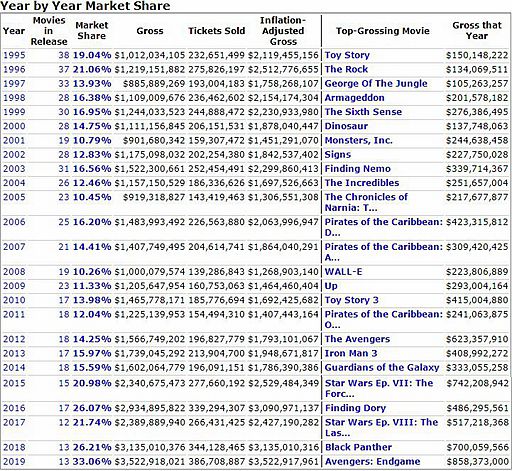The width and height of the screenshot is (512, 471).
Task: Open The Chronicles of Narnia link
Action: 366,202
